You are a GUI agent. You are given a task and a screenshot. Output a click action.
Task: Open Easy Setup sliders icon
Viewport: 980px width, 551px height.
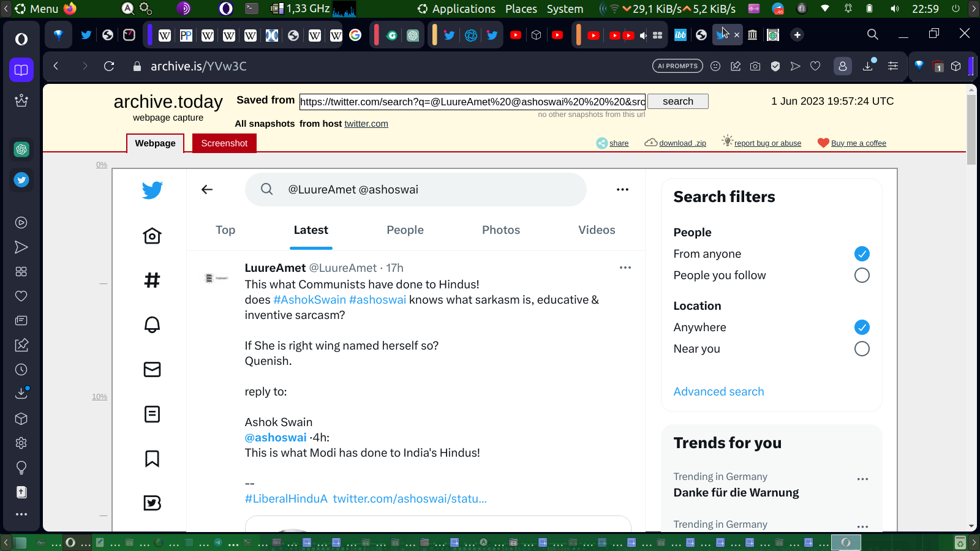point(893,66)
